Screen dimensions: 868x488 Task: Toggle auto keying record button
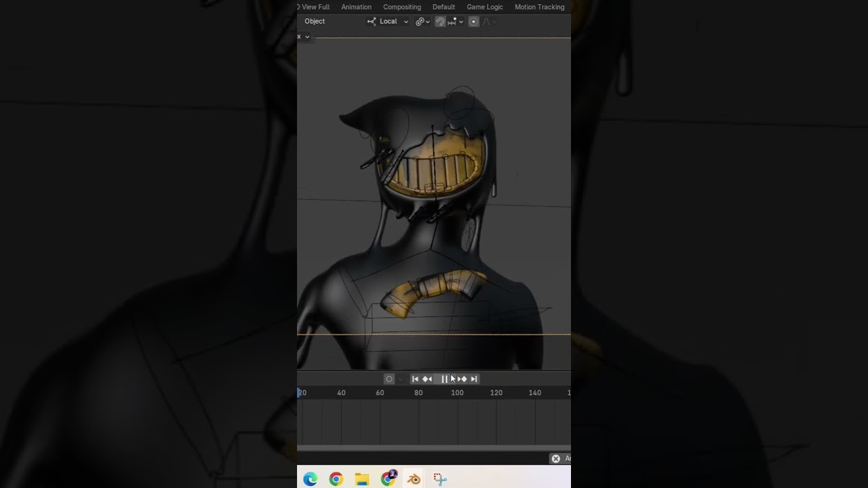(389, 379)
